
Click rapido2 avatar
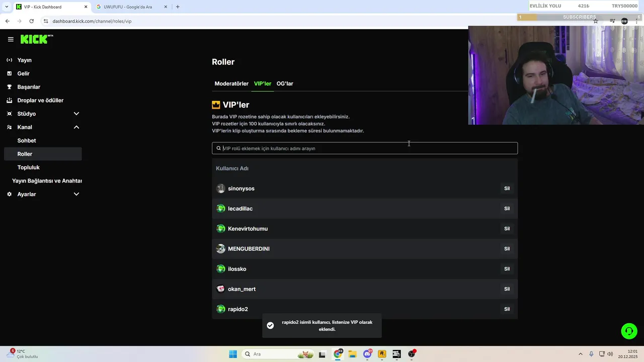point(220,309)
